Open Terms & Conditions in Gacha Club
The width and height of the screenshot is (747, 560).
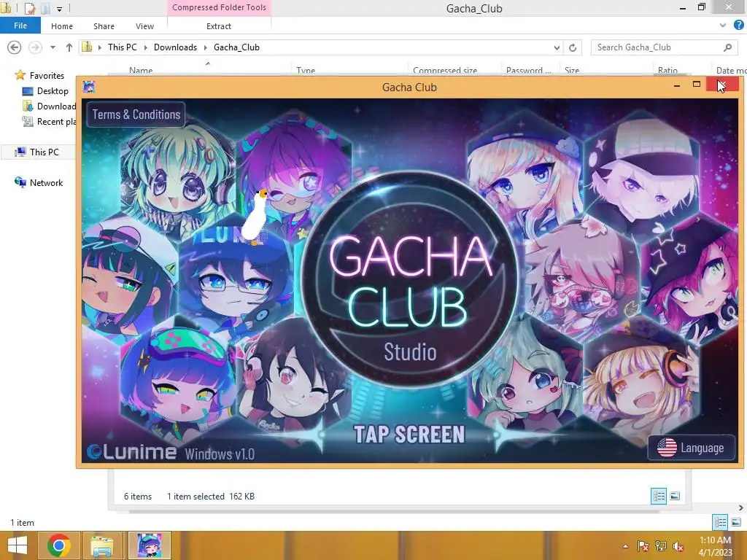136,114
